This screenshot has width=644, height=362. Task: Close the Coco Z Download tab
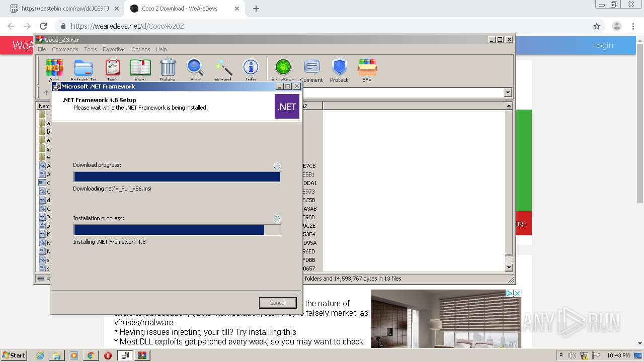(237, 9)
